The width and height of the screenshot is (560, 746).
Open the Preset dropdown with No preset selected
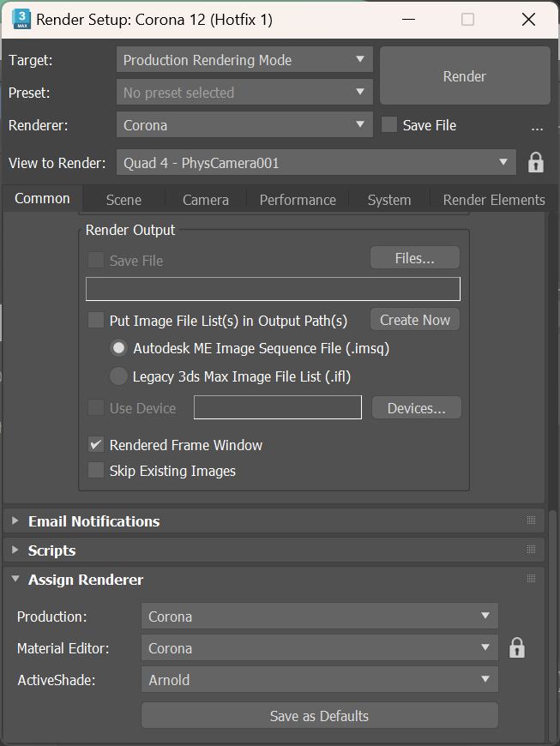coord(244,93)
